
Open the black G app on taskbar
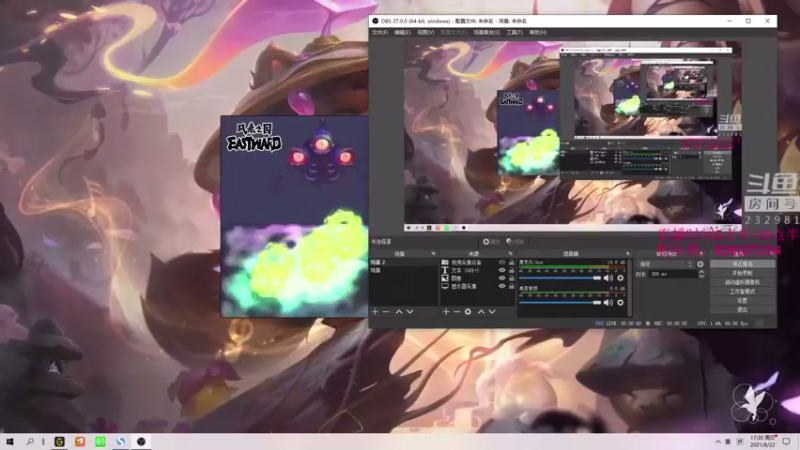[60, 441]
